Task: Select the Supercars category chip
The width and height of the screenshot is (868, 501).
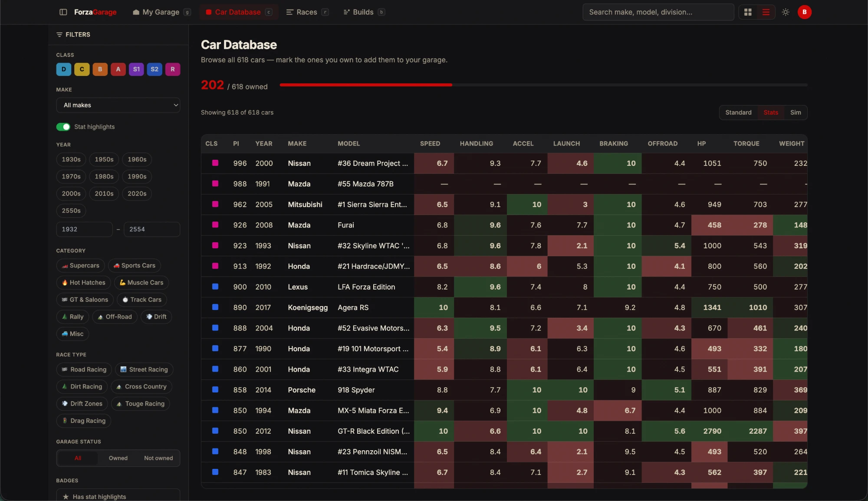Action: point(80,266)
